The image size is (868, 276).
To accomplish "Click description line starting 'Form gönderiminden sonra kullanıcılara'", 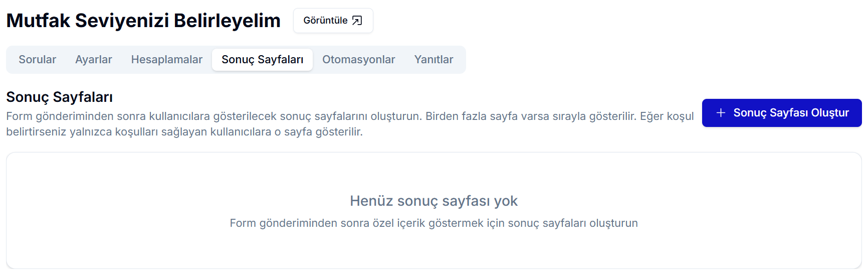I will click(x=349, y=116).
